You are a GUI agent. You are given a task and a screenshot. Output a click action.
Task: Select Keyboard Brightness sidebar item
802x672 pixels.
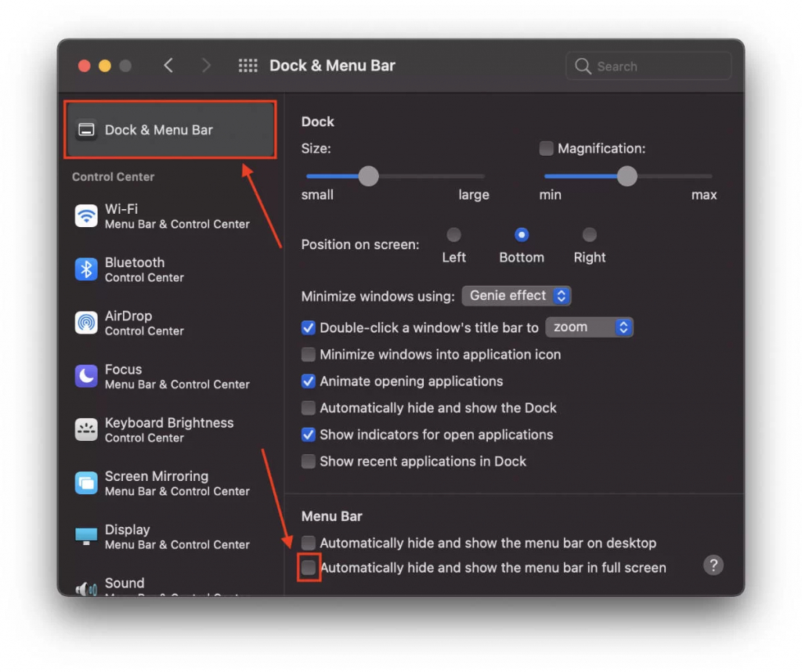(x=170, y=429)
